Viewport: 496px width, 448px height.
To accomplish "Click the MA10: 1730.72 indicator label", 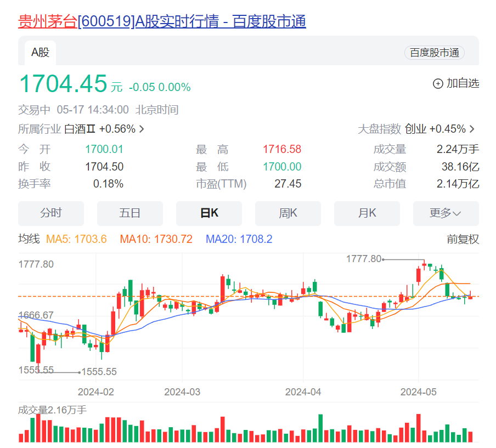I will pos(156,239).
